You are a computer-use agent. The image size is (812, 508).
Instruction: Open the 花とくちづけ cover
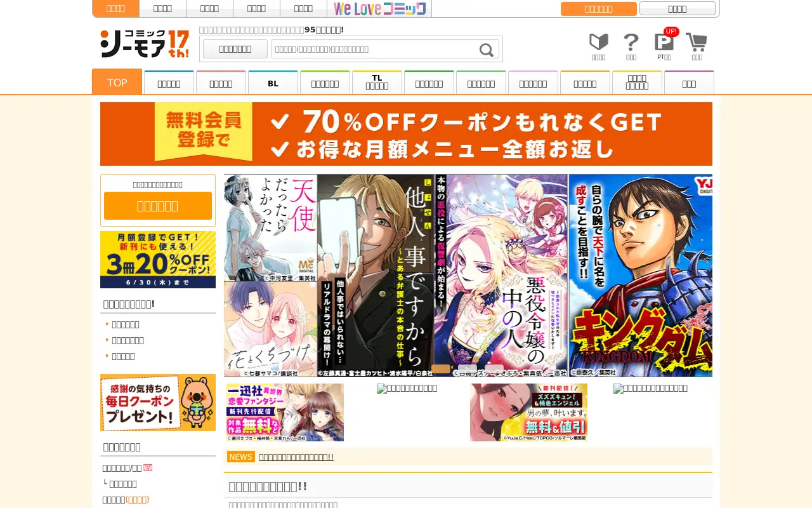pos(270,329)
